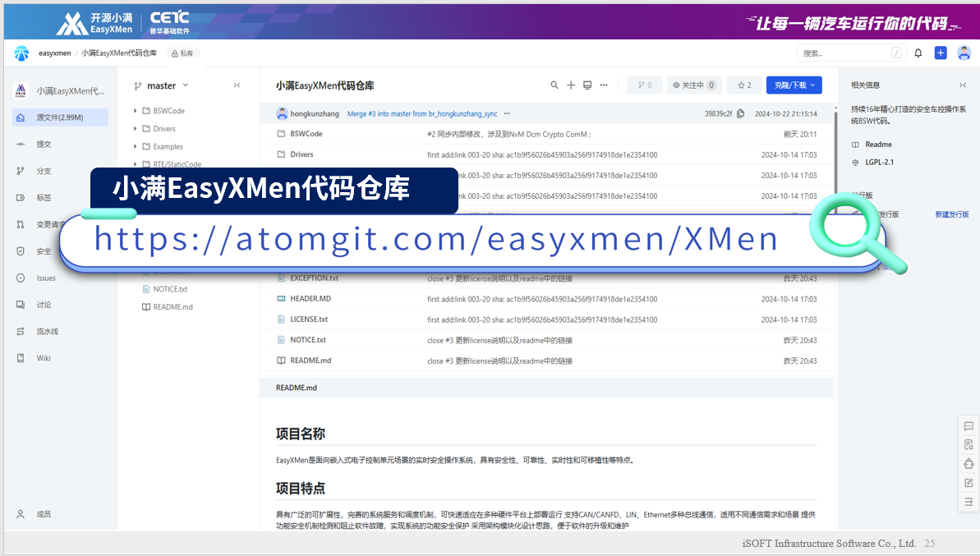Expand the commit message ellipsis
Viewport: 980px width, 556px height.
[507, 113]
